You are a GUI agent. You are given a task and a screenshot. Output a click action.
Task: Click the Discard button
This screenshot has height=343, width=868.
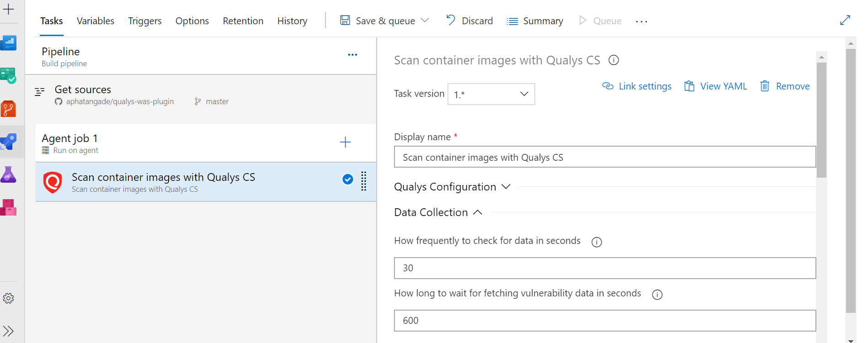tap(469, 21)
